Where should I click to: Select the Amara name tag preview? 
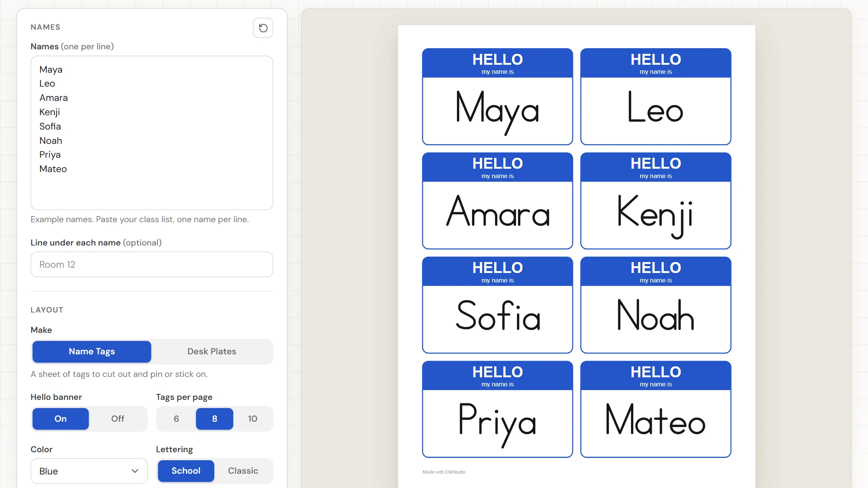click(498, 201)
